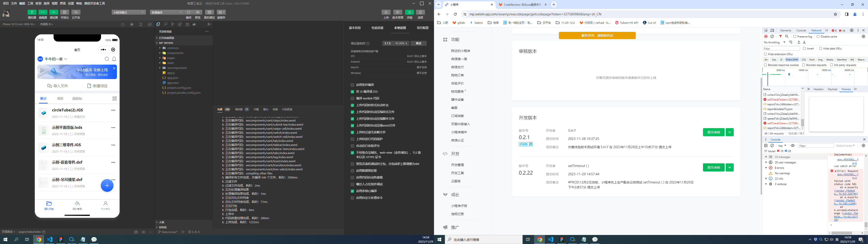Click 提交审核 for version 0.2.22

pos(713,167)
